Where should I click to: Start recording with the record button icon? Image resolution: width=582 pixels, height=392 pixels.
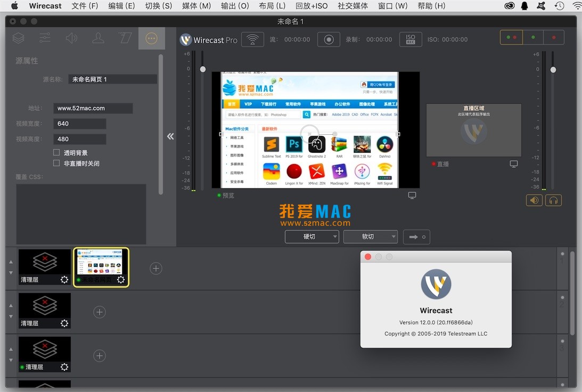point(329,39)
